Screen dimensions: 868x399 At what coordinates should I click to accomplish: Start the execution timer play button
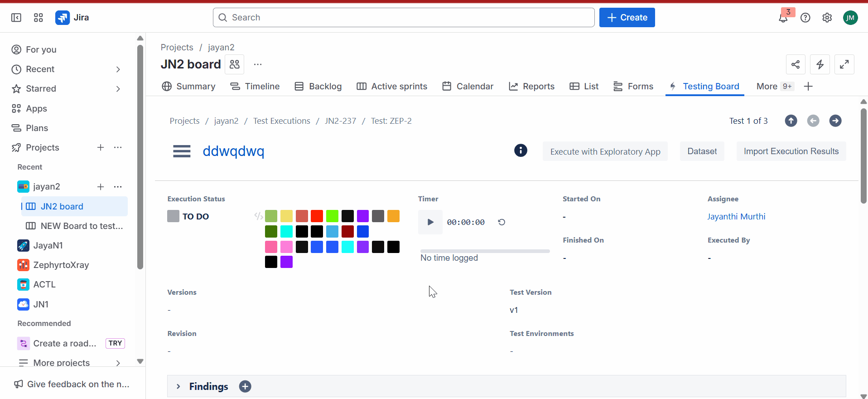[430, 222]
